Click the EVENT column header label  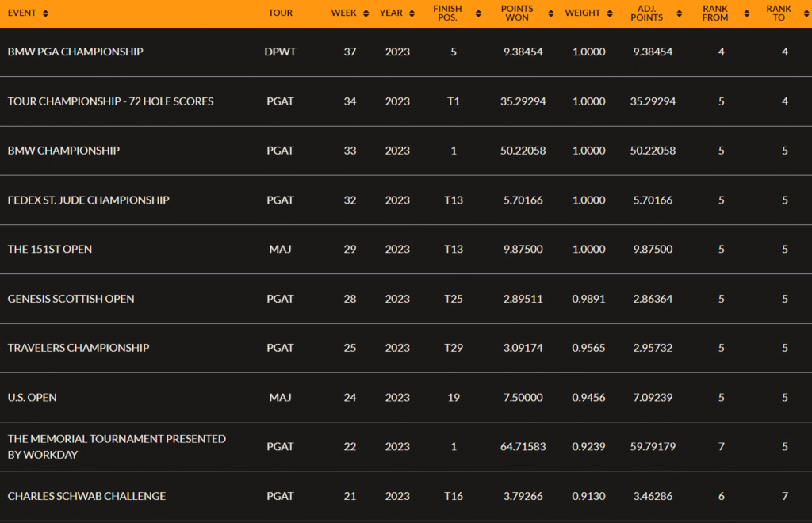[x=21, y=13]
